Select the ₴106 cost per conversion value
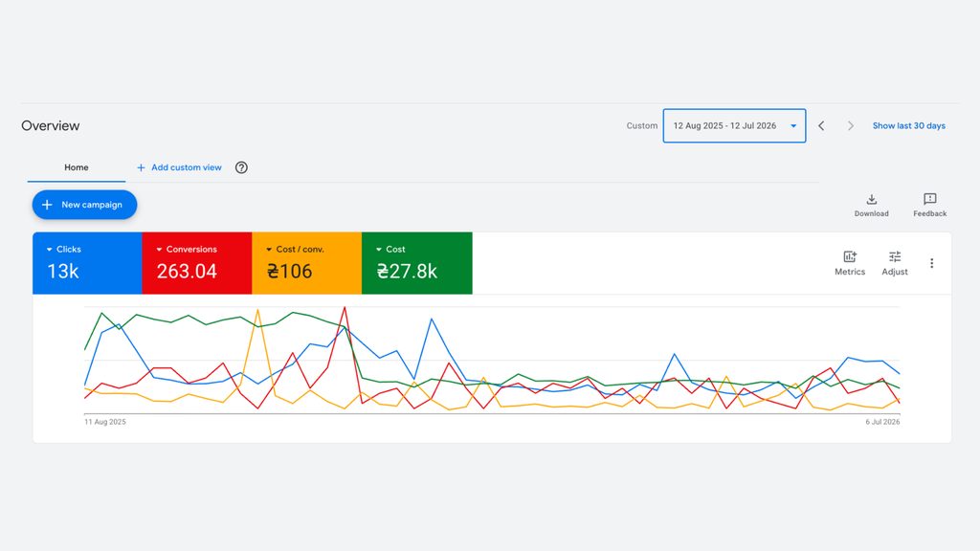Screen dimensions: 980x551 (289, 271)
